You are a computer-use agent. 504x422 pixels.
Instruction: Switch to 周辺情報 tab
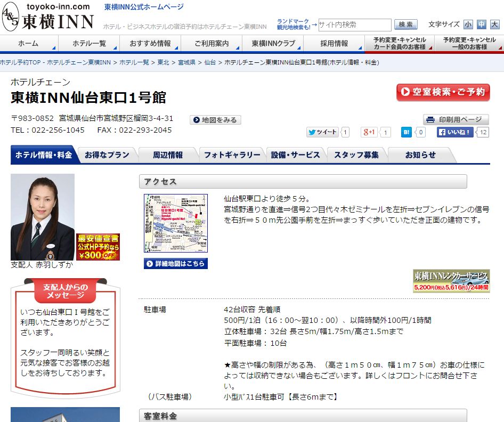coord(168,155)
